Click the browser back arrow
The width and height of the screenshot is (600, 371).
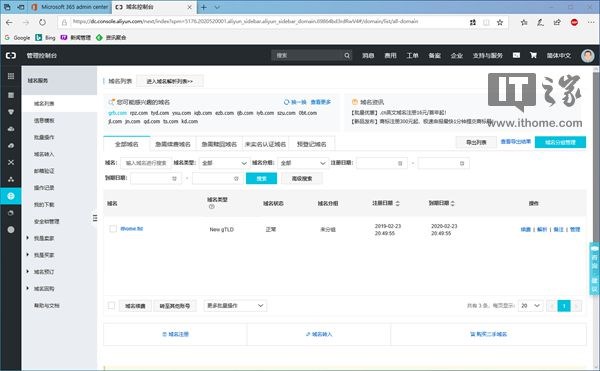(9, 23)
